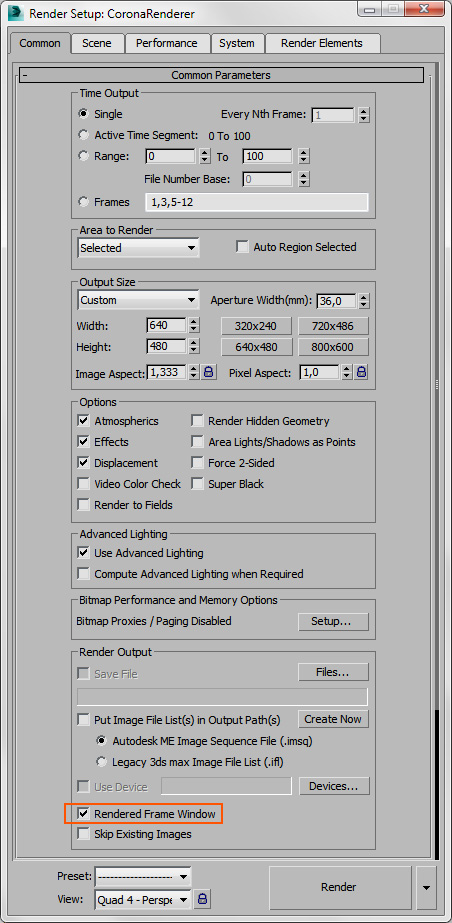The image size is (452, 923).
Task: Uncheck the Effects option
Action: (x=84, y=442)
